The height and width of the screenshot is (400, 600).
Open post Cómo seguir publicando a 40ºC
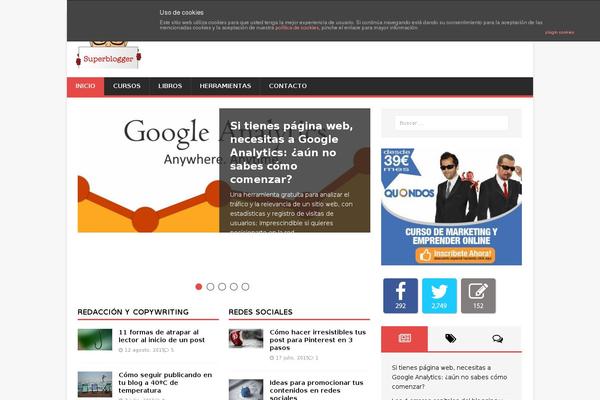pyautogui.click(x=165, y=382)
